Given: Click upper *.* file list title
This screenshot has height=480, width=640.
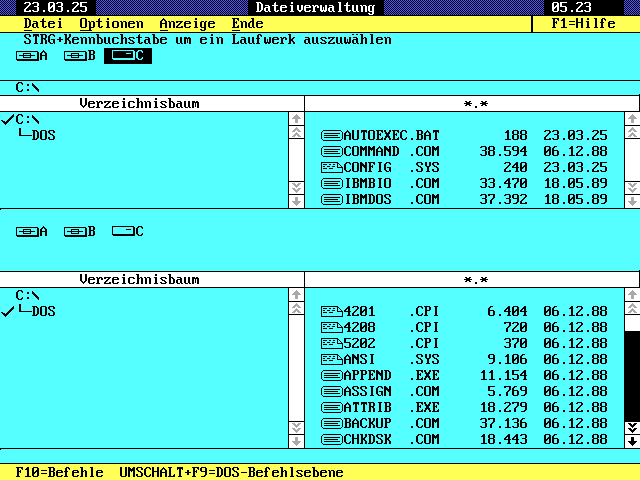Looking at the screenshot, I should 476,104.
